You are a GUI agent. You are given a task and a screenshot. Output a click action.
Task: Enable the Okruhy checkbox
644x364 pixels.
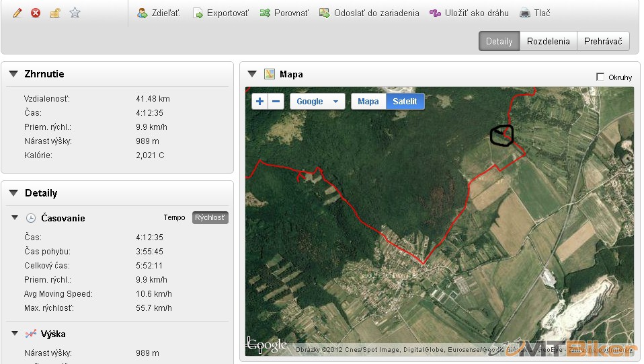[x=600, y=77]
